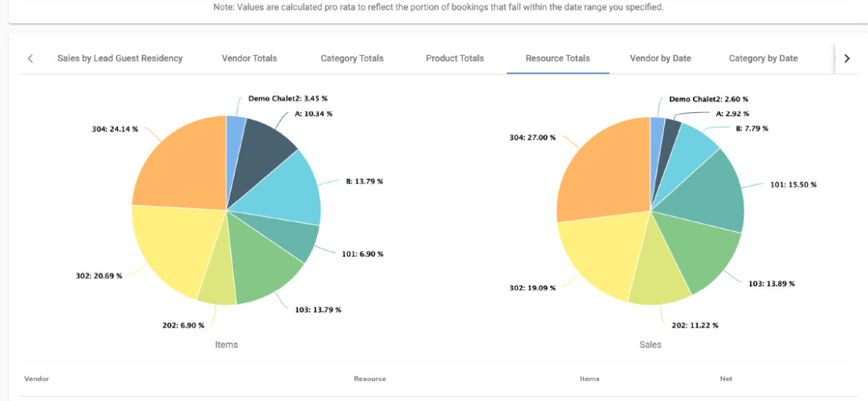The width and height of the screenshot is (868, 401).
Task: Click the Items chart title
Action: point(226,345)
